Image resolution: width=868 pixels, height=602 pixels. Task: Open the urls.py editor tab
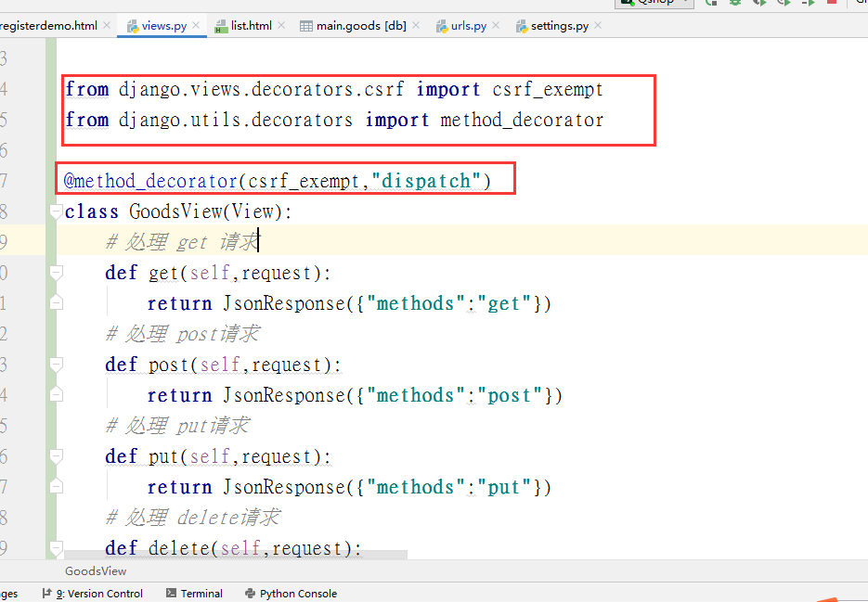pyautogui.click(x=468, y=26)
